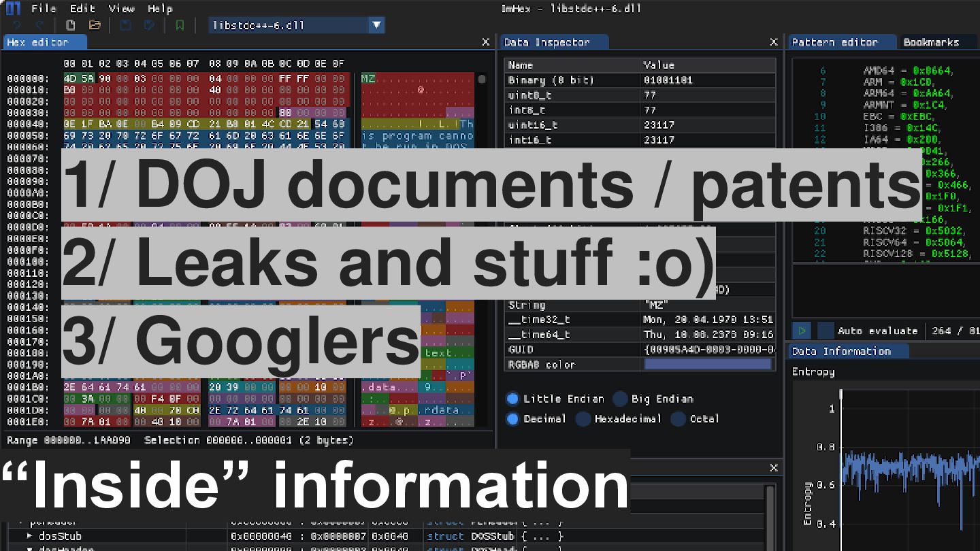Screen dimensions: 980x551
Task: Select the Data Inspector tab
Action: click(x=554, y=42)
